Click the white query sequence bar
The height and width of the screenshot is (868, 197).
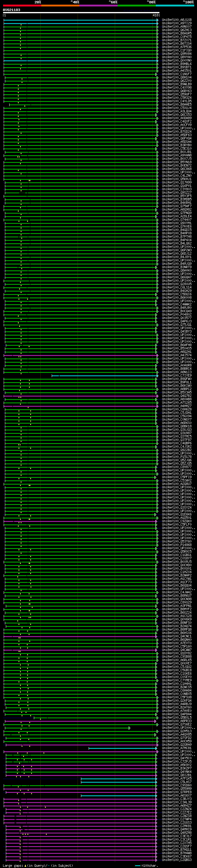pyautogui.click(x=81, y=13)
